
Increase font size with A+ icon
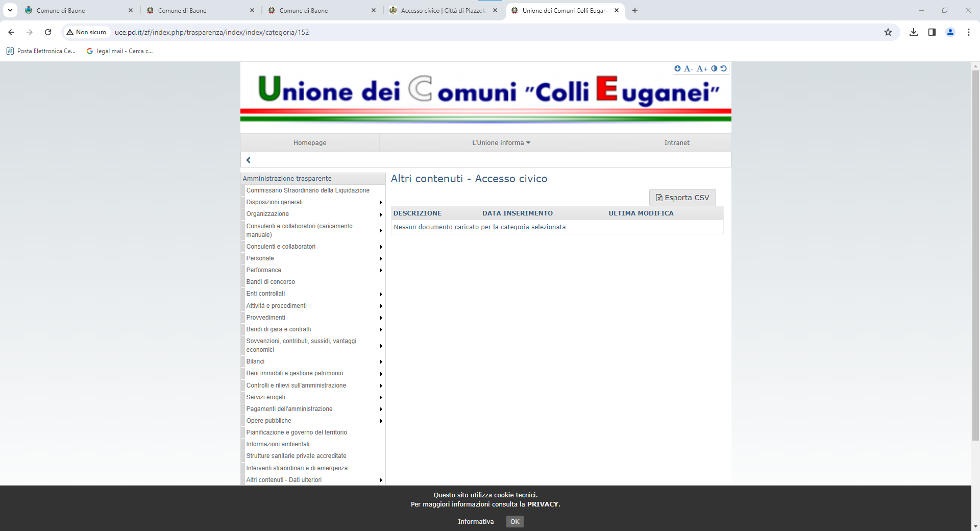(702, 68)
